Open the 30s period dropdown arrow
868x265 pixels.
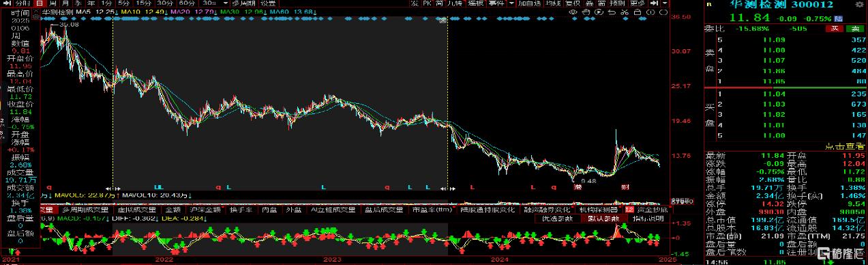click(225, 3)
